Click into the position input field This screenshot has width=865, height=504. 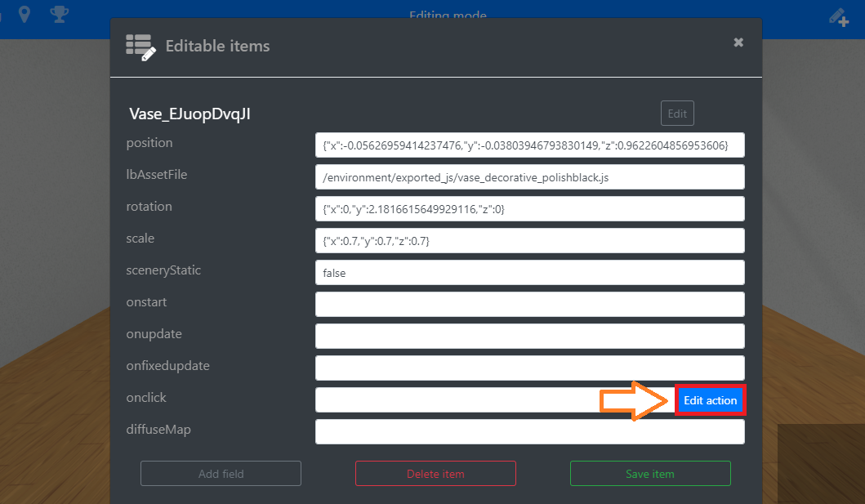pos(529,145)
